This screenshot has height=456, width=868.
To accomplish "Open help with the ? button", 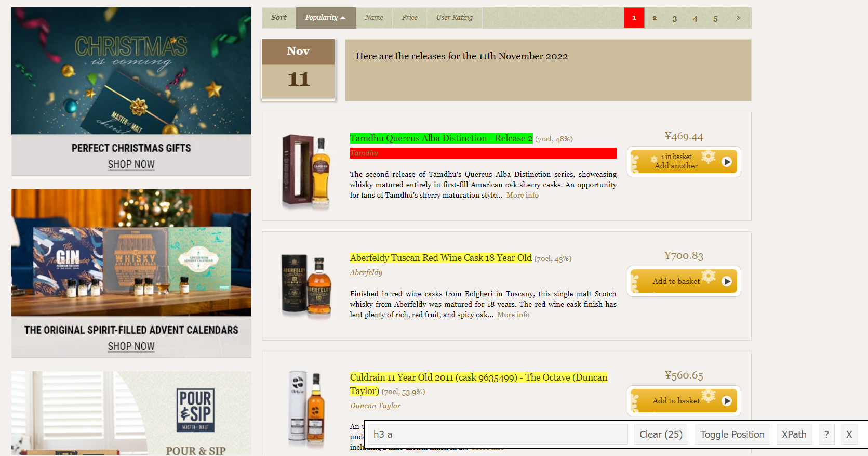I will click(826, 435).
